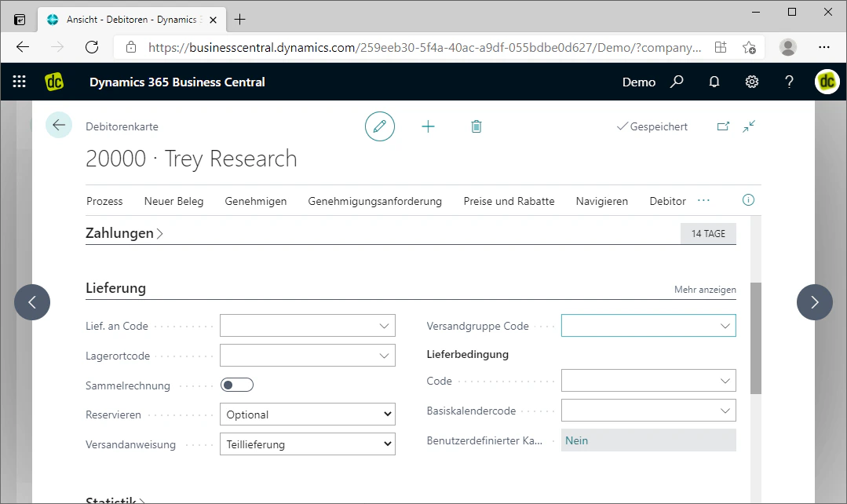Click Dynamics 365 Business Central title
This screenshot has width=847, height=504.
(x=177, y=82)
